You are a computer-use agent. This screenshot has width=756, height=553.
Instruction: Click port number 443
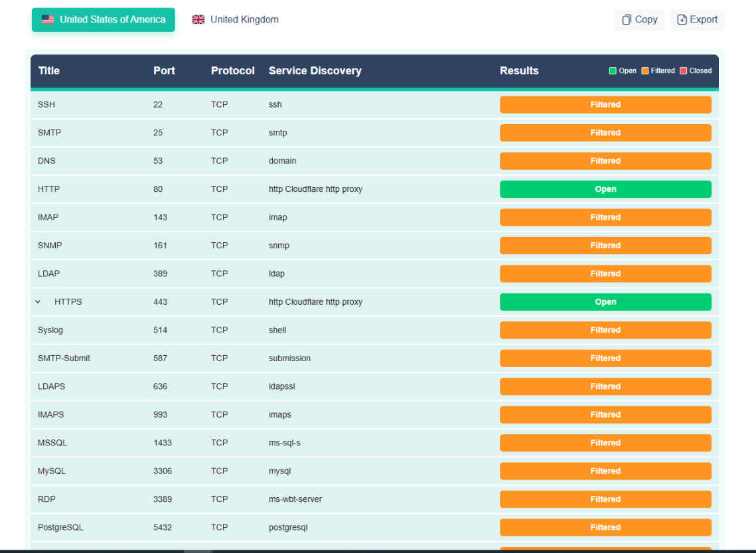point(160,302)
